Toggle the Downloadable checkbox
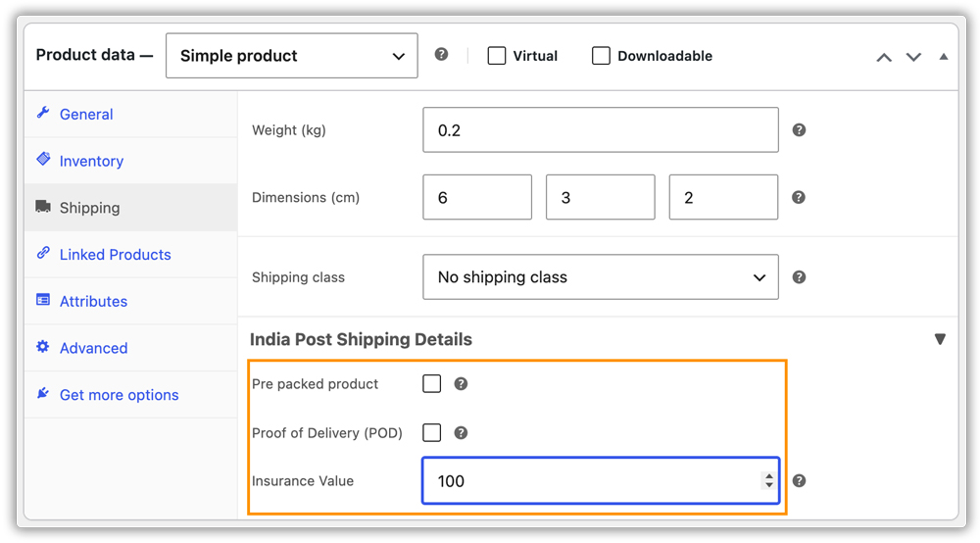 click(x=602, y=56)
